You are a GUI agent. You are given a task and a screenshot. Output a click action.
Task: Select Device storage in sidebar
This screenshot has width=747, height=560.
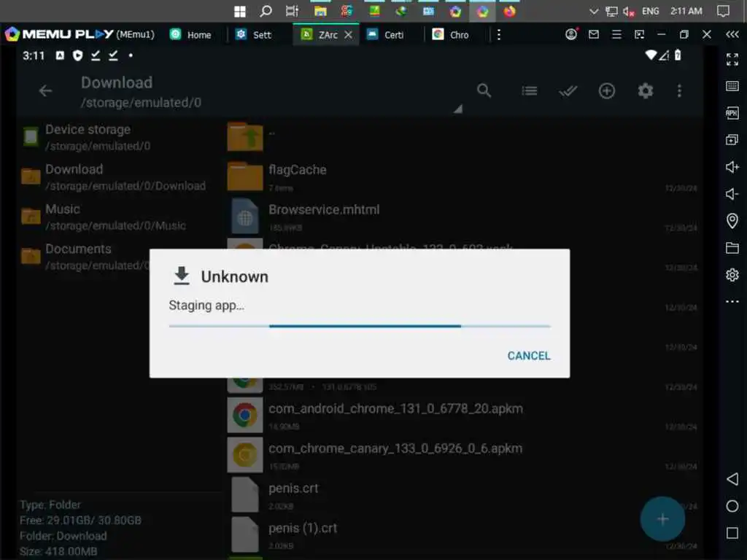[x=119, y=137]
